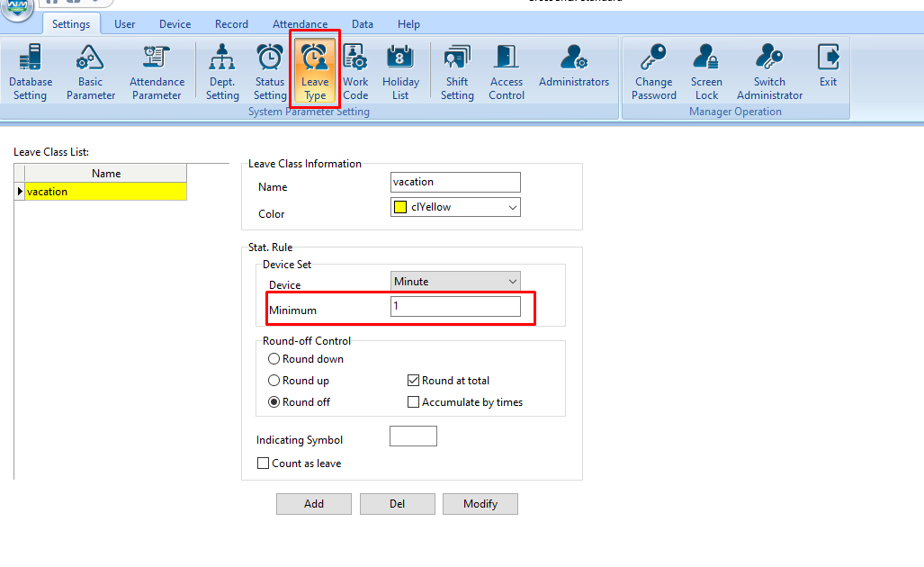This screenshot has width=924, height=567.
Task: Open Change Password
Action: (x=653, y=72)
